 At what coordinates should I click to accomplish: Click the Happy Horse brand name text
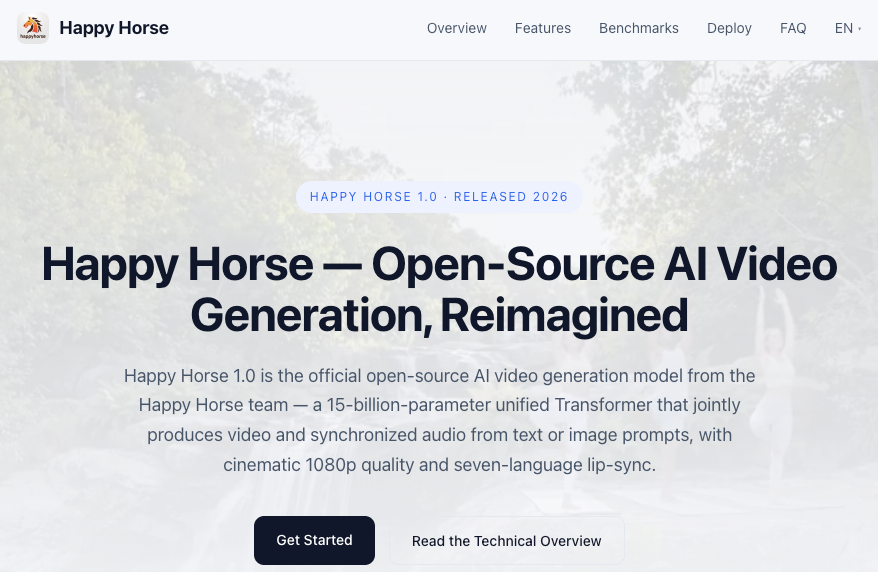point(114,28)
